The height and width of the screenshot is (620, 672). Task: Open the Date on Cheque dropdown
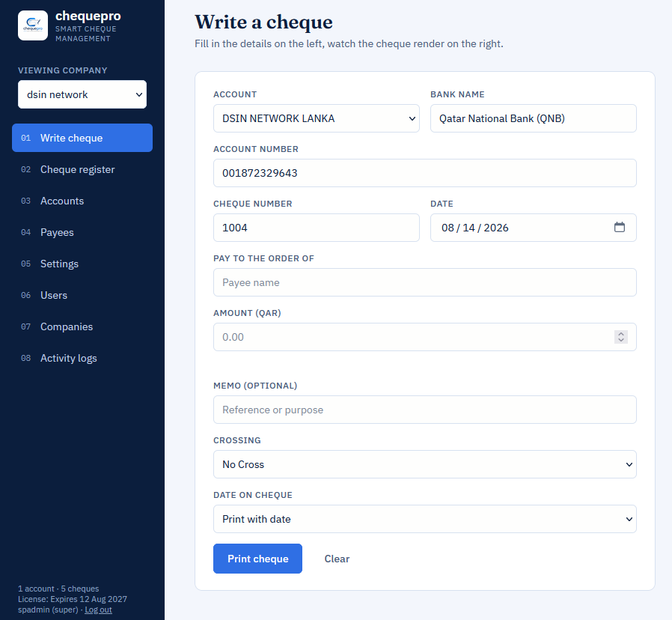(x=425, y=519)
